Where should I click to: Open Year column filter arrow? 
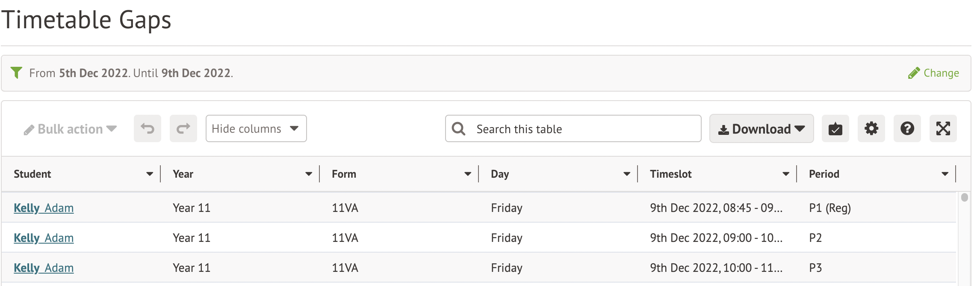309,174
